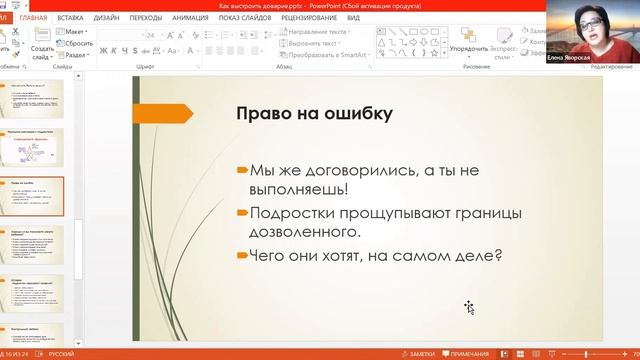Select the Format Painter brush icon

tap(16, 54)
